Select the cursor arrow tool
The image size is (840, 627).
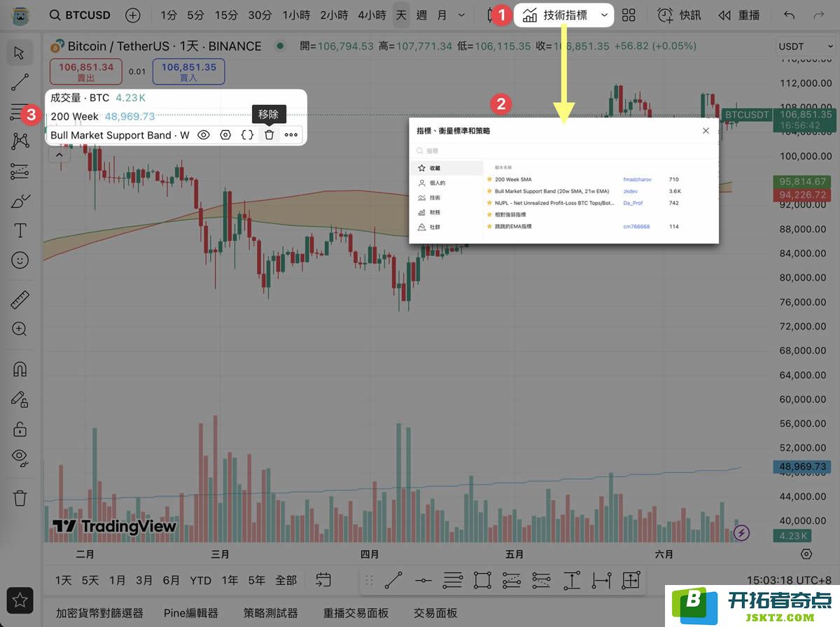[20, 52]
